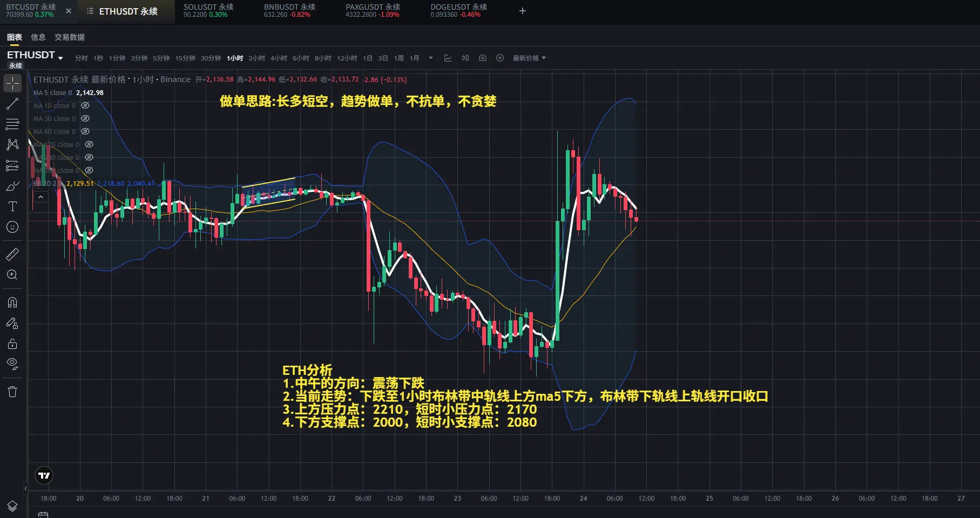Open the indicators chart icon

click(448, 58)
